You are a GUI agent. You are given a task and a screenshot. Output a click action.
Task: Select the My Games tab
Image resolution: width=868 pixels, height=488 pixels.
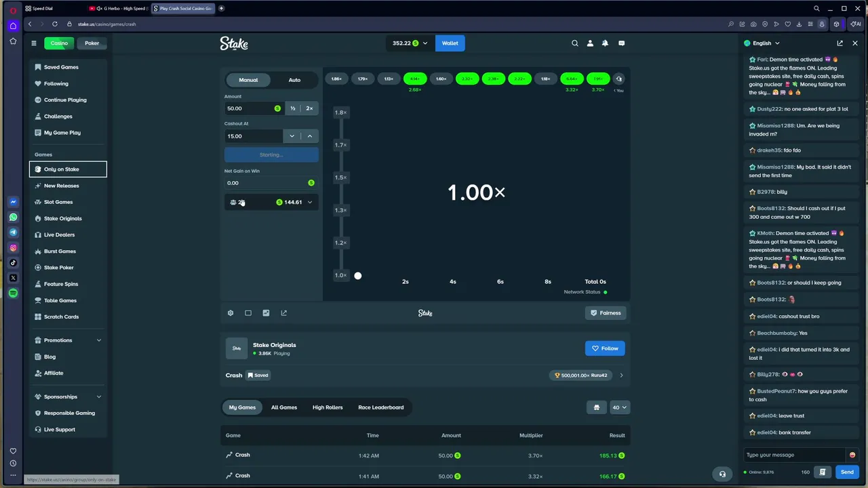tap(242, 407)
